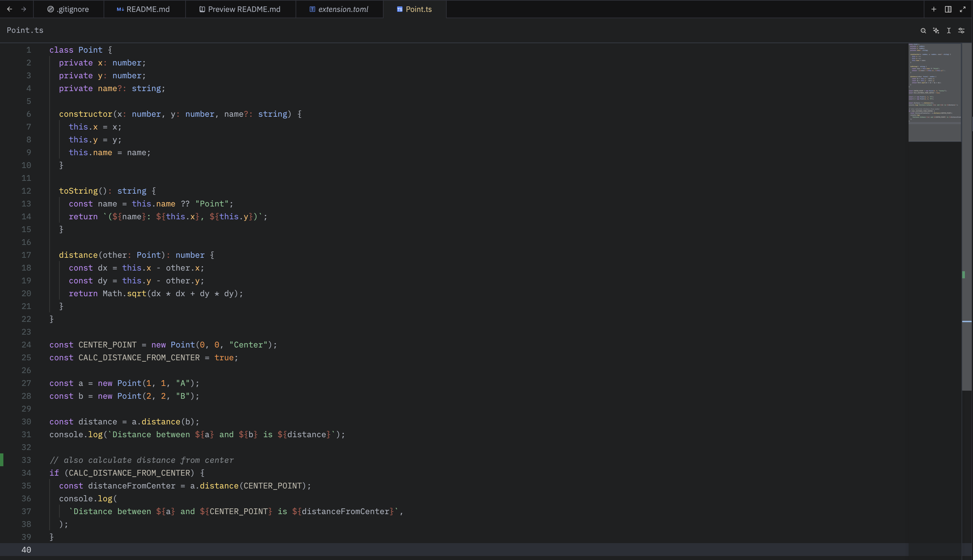Click 'Math.sqrt' on line 20

coord(124,293)
